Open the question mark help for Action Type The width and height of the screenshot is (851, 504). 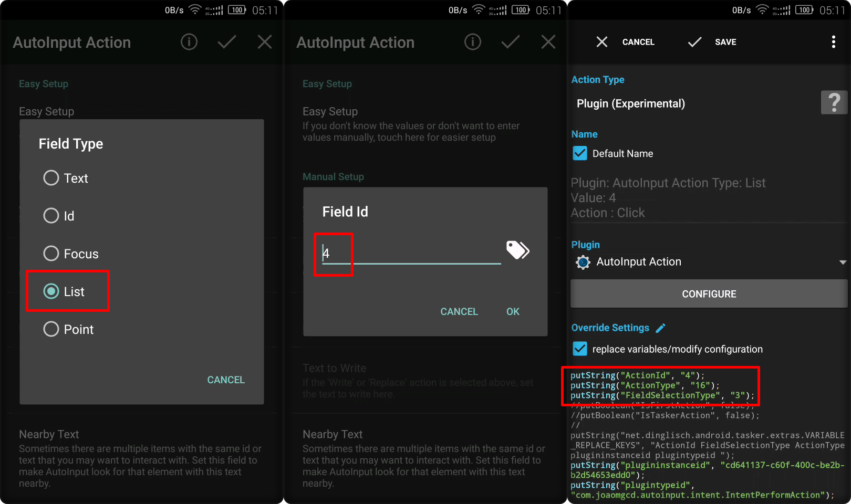click(834, 102)
